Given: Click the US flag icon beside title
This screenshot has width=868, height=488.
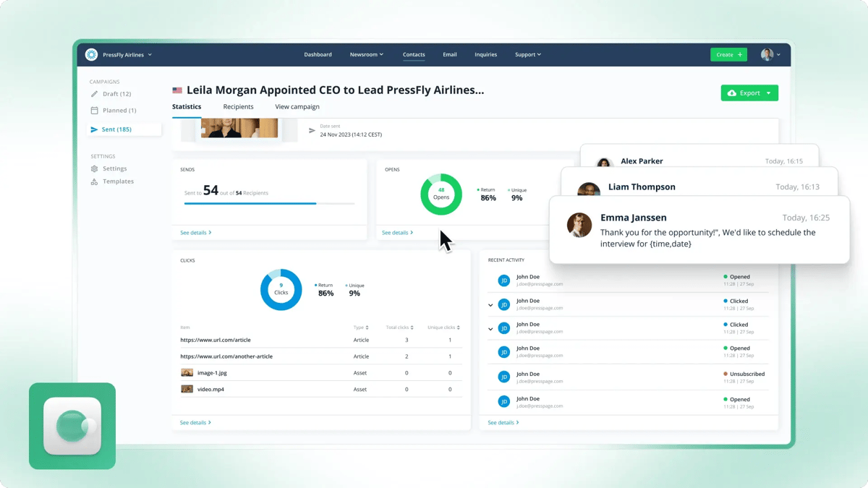Looking at the screenshot, I should [177, 90].
